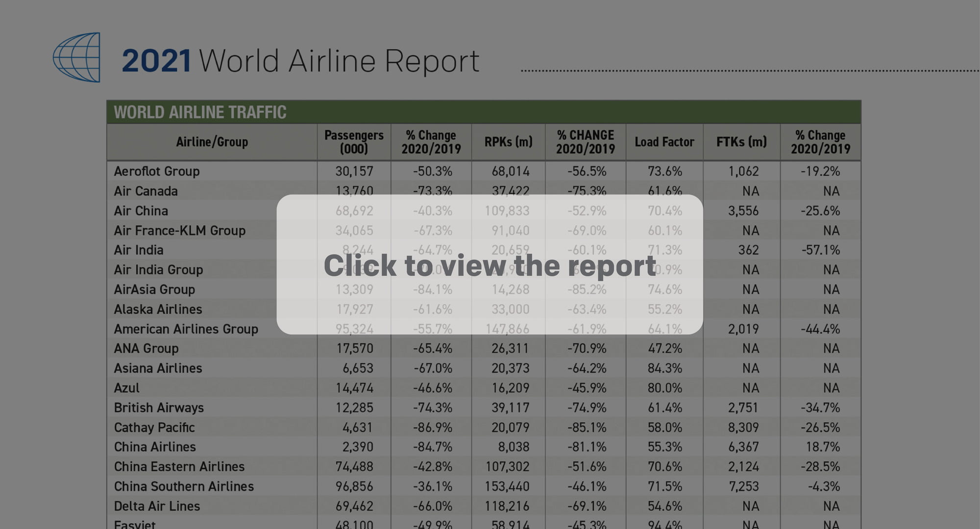Screen dimensions: 980x529
Task: Click Air China FTKs value 3,556
Action: (x=743, y=211)
